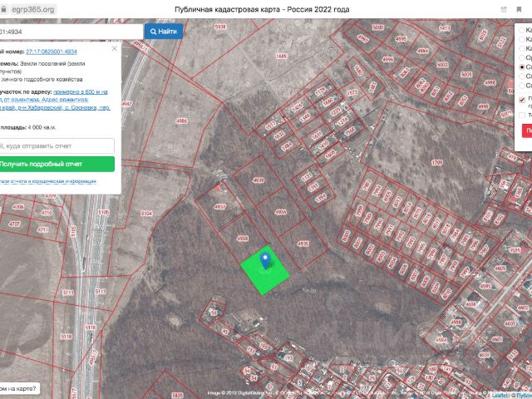
Task: Click the magnifier Найти search button
Action: [164, 32]
